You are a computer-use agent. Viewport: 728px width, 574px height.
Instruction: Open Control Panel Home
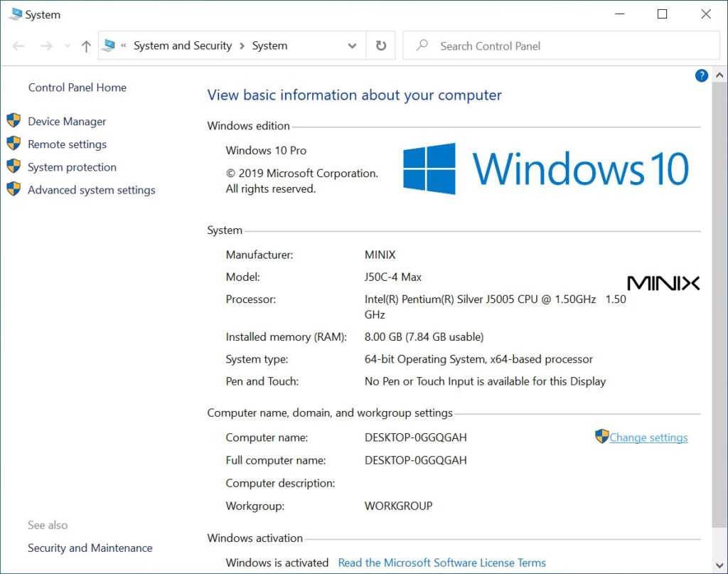77,87
